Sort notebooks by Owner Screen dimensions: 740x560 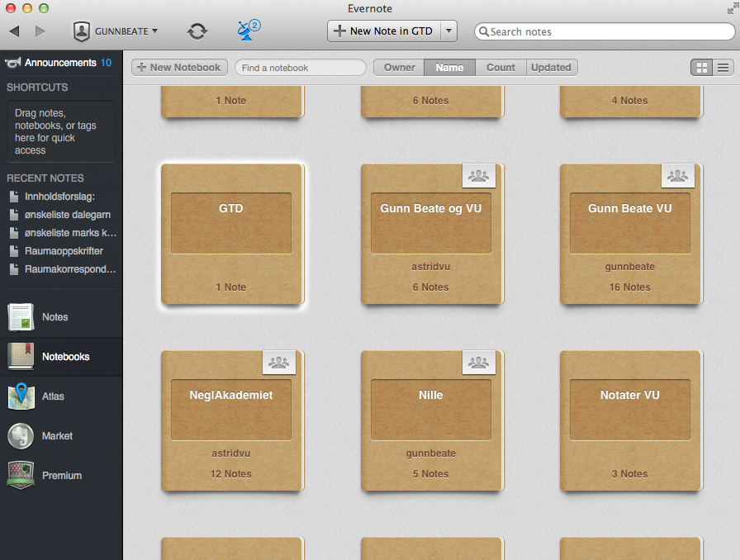pos(400,68)
